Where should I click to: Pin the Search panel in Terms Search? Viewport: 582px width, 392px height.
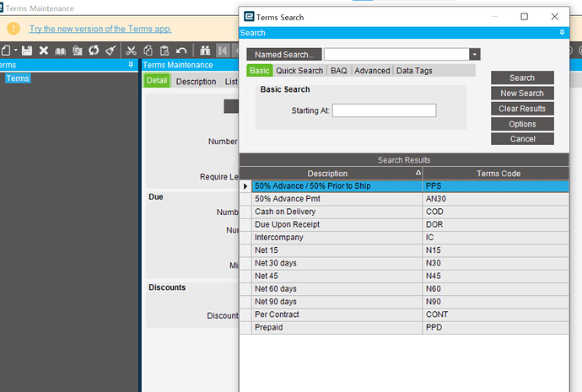tap(562, 33)
